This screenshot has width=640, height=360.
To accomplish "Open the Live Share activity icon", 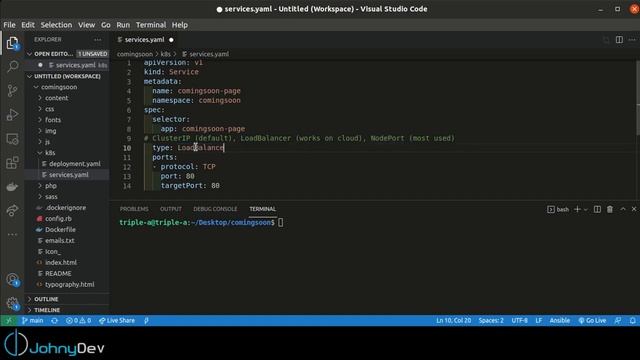I will point(12,211).
